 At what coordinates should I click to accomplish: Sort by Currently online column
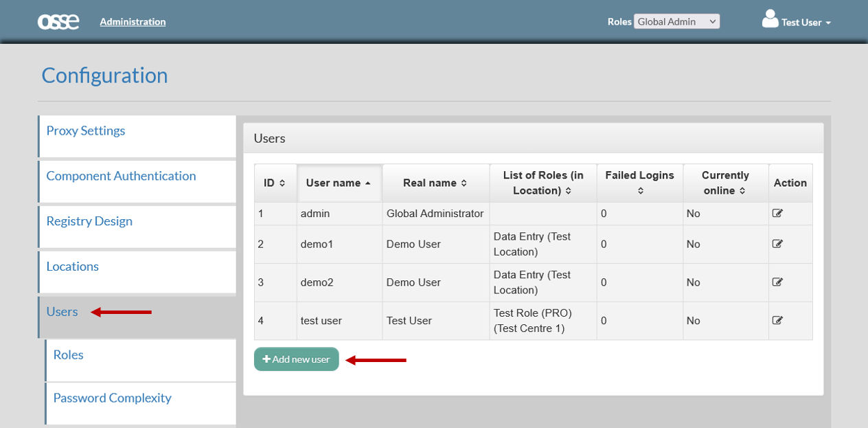click(x=725, y=183)
